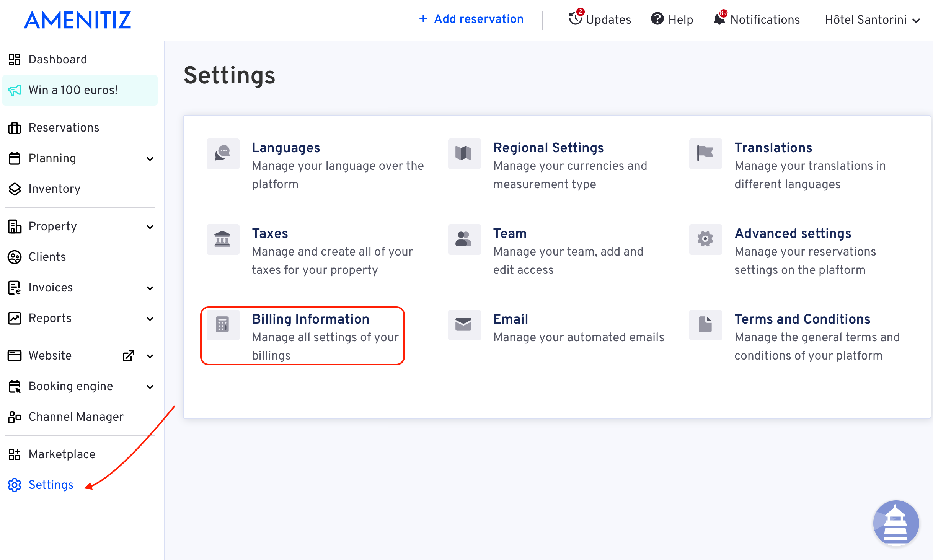Open the Advanced settings link
This screenshot has width=933, height=560.
pos(793,233)
